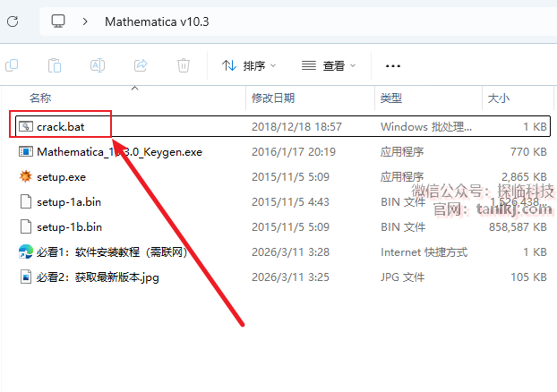The image size is (557, 392).
Task: Click the Share toolbar icon
Action: [x=141, y=65]
